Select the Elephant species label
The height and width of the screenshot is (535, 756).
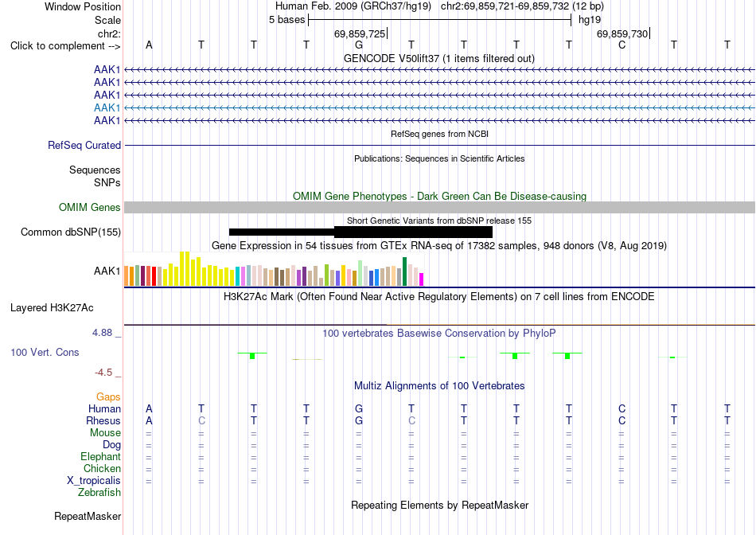click(100, 456)
